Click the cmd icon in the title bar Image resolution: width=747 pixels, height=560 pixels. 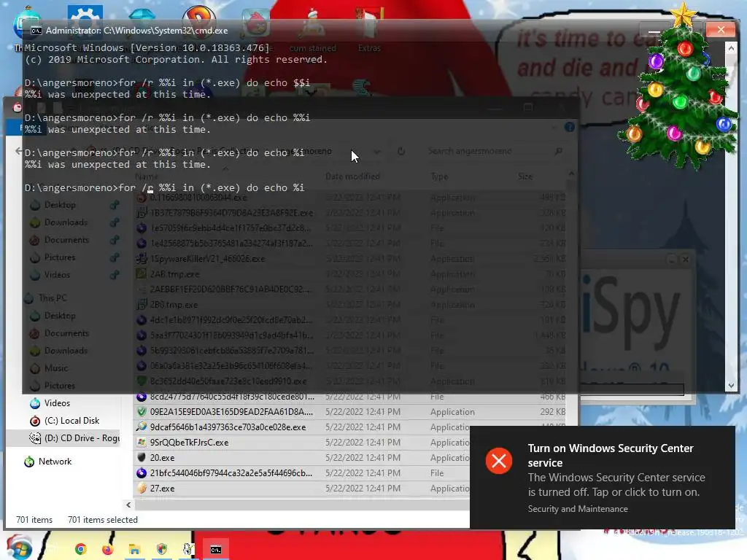(x=36, y=31)
